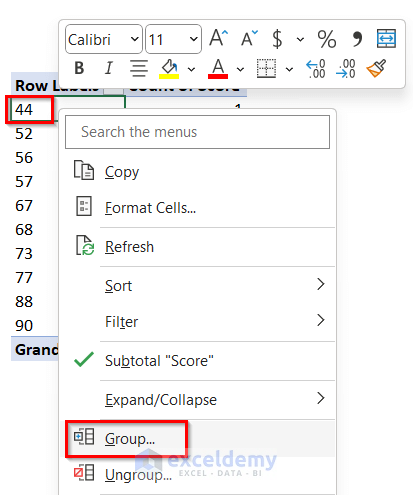Image resolution: width=413 pixels, height=495 pixels.
Task: Select the Grand Total row label
Action: [x=35, y=349]
